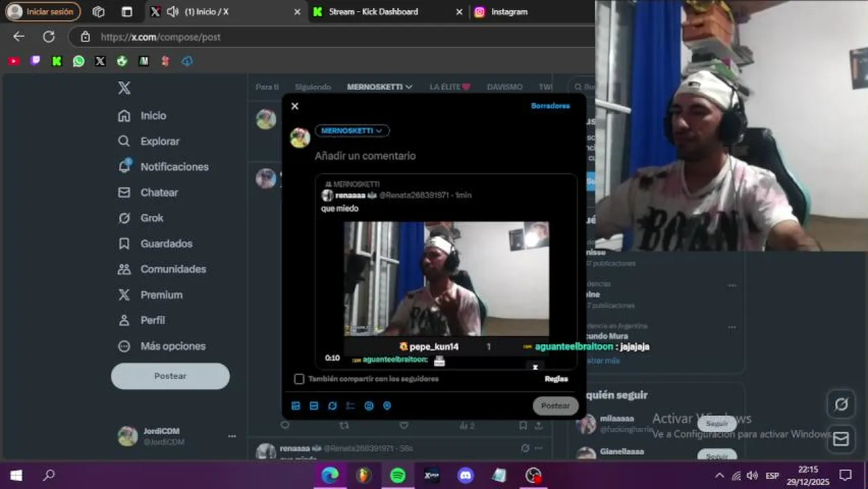Click the Grok enhance icon in composer
Image resolution: width=868 pixels, height=489 pixels.
332,406
